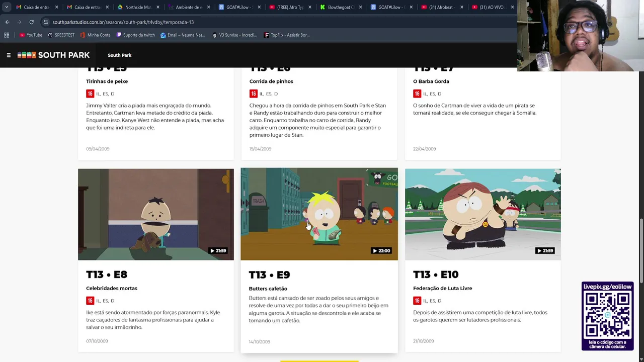Click the livepix.gg/eolilow QR code overlay
644x362 pixels.
tap(607, 316)
